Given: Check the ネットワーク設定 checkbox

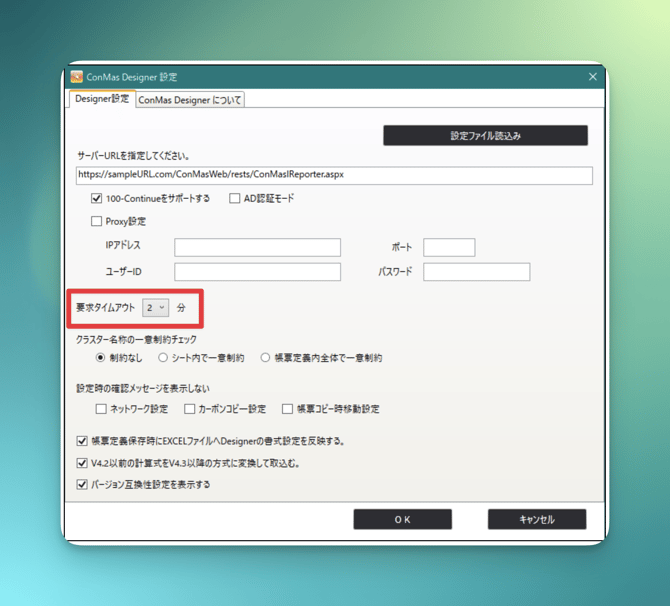Looking at the screenshot, I should click(x=101, y=409).
